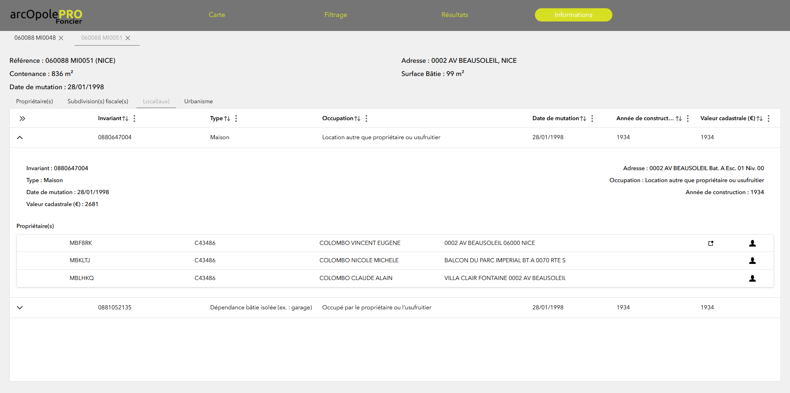This screenshot has width=790, height=393.
Task: Click owner code MBKLTJ
Action: [80, 261]
